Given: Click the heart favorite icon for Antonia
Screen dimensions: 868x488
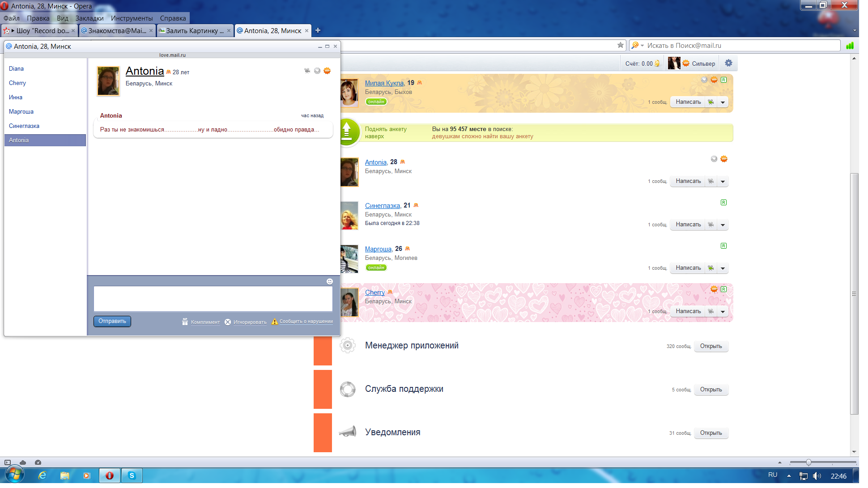Looking at the screenshot, I should point(714,159).
